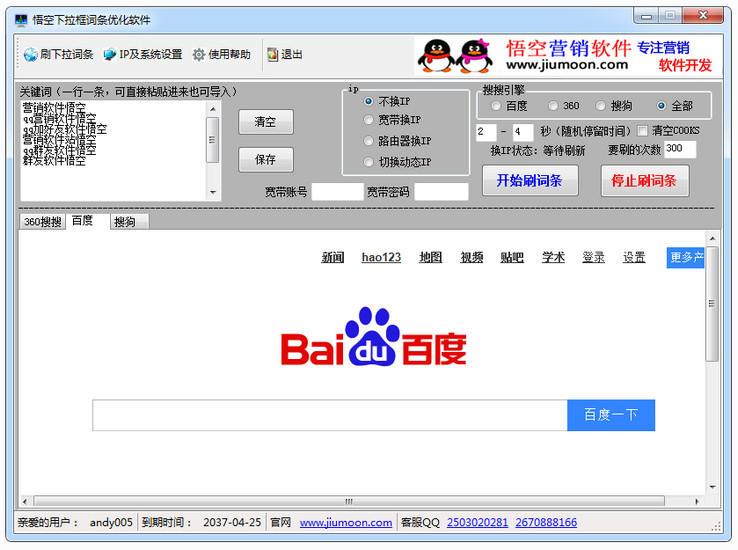This screenshot has width=738, height=550.
Task: Focus the 宽带账号 input field
Action: [337, 192]
